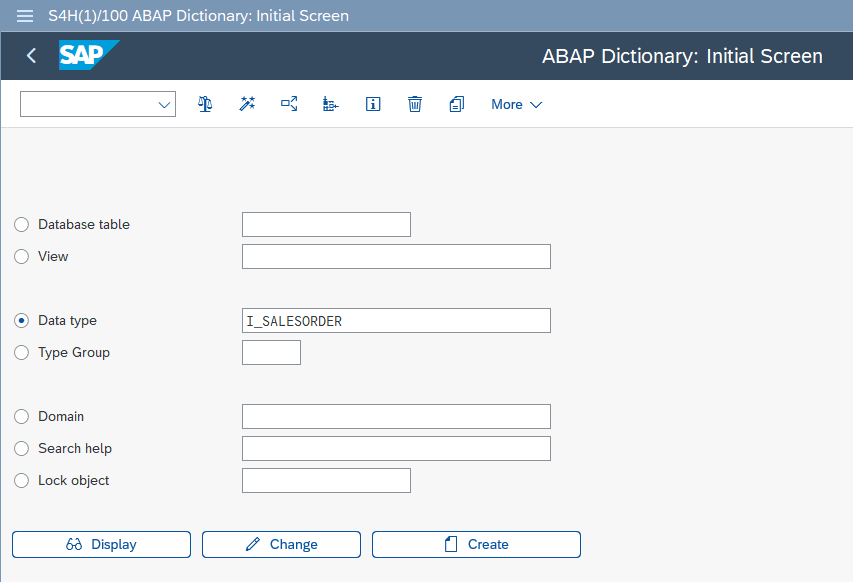This screenshot has width=853, height=582.
Task: Focus the Database table name field
Action: pyautogui.click(x=326, y=225)
